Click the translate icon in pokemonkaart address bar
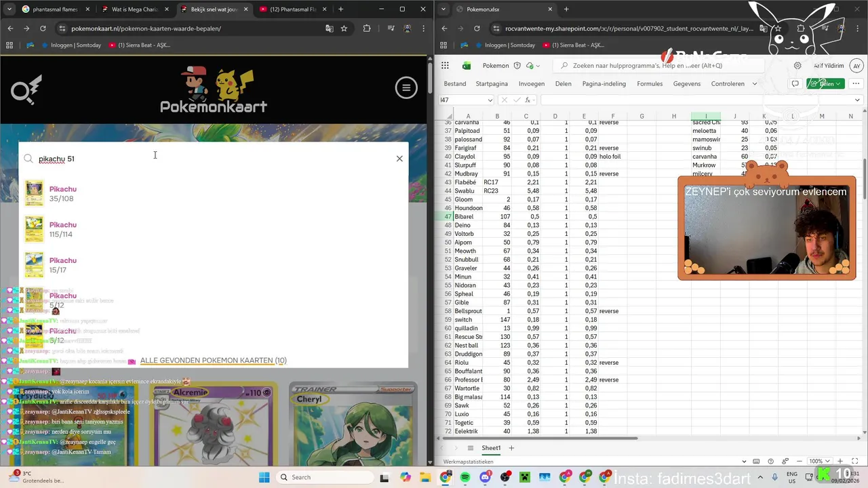 click(x=330, y=28)
